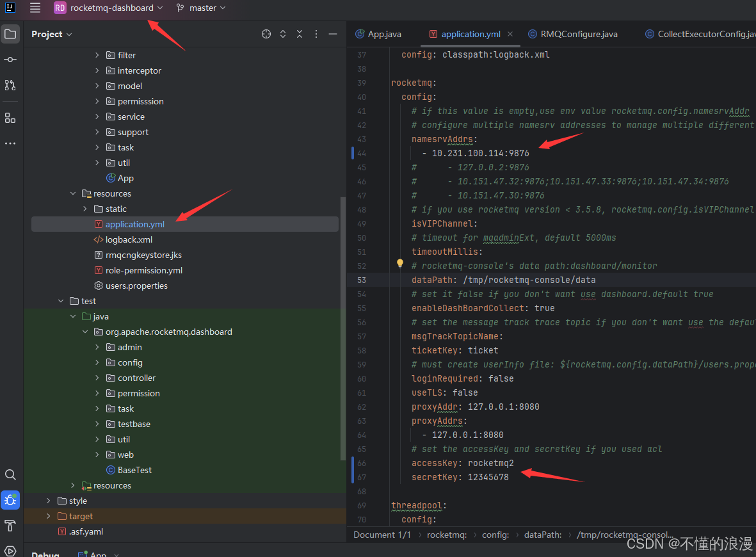This screenshot has width=756, height=557.
Task: Click config: breadcrumb in status path
Action: tap(495, 535)
